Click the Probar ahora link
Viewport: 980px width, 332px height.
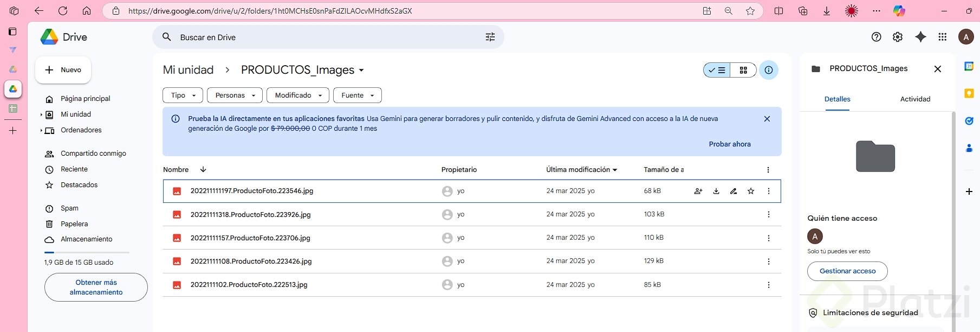pyautogui.click(x=730, y=144)
